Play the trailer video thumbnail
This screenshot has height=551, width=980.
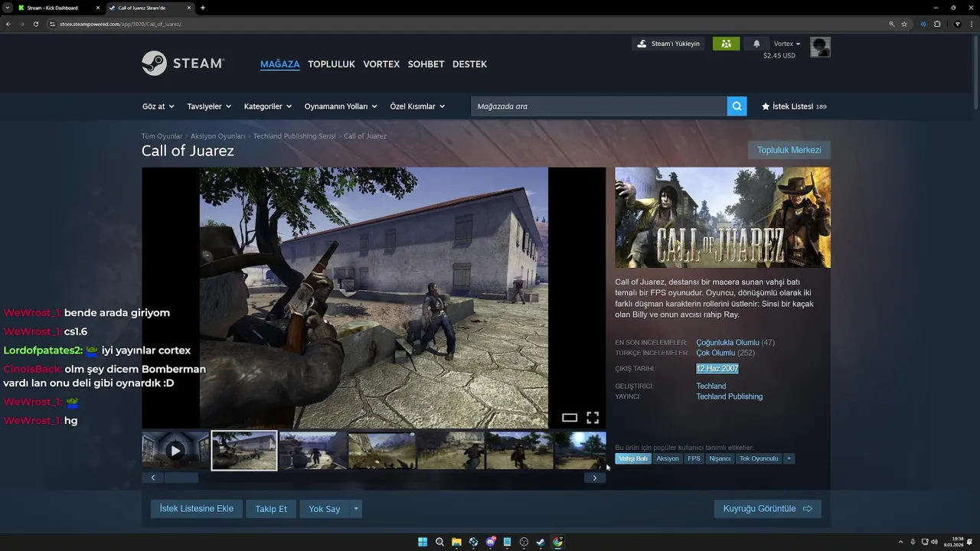175,451
